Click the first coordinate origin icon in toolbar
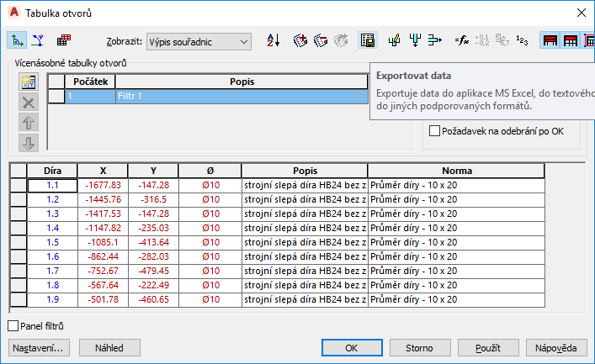Screen dimensions: 595x364 (17, 40)
